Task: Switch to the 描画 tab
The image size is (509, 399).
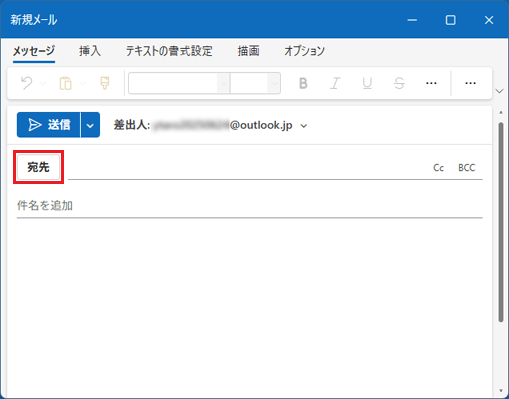Action: point(249,51)
